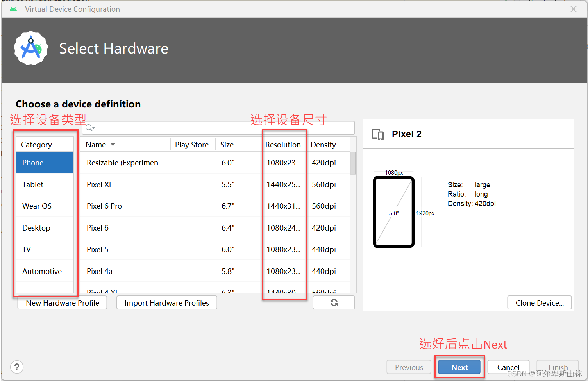
Task: Click the Resolution column header
Action: pyautogui.click(x=283, y=145)
